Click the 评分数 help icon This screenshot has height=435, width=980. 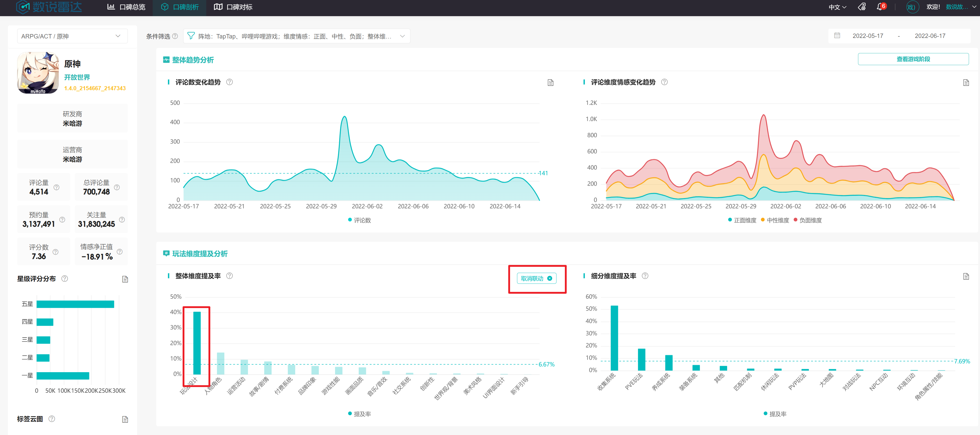click(x=56, y=252)
